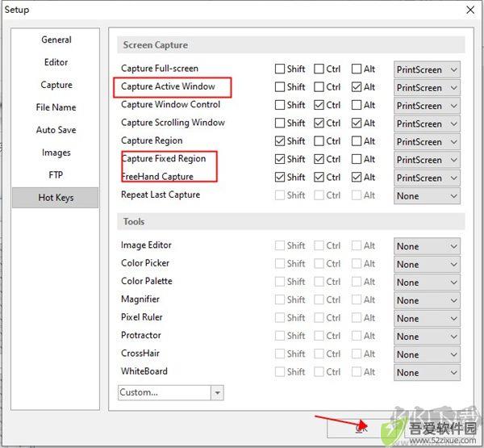This screenshot has height=448, width=484.
Task: Open key dropdown for Capture Fixed Region
Action: pyautogui.click(x=427, y=160)
